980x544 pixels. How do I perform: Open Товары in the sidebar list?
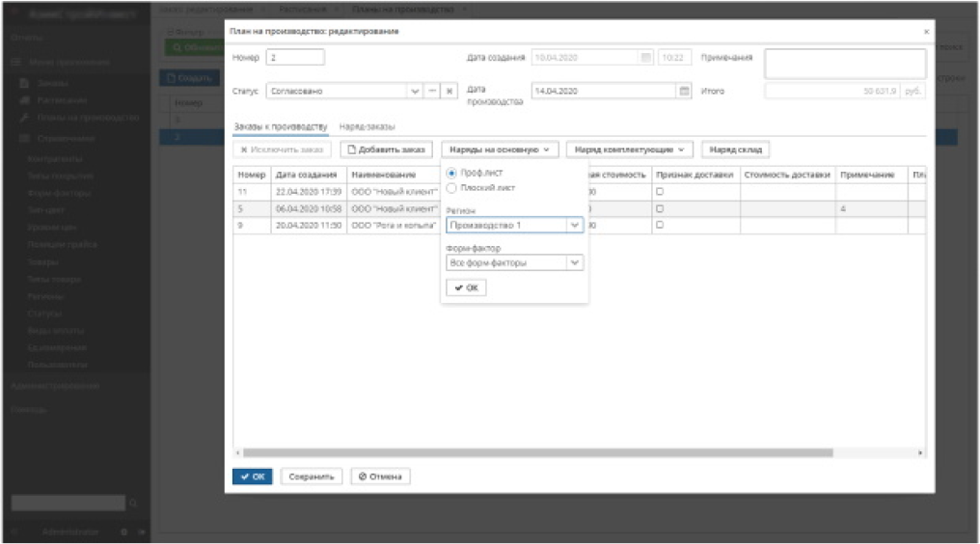tap(43, 261)
